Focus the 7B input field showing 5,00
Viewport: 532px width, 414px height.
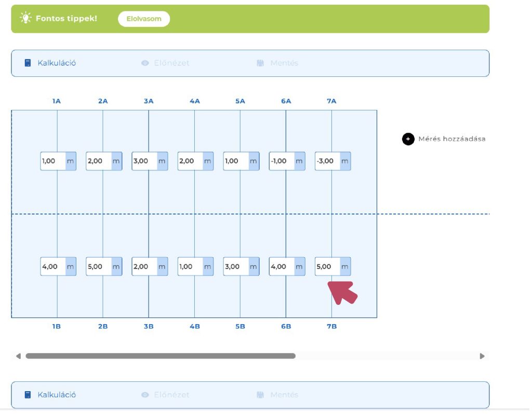[327, 266]
